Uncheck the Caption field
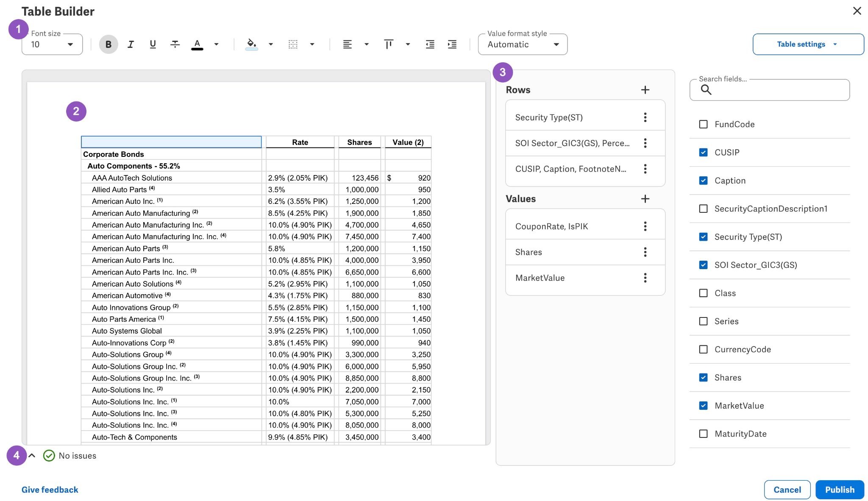Viewport: 868px width, 501px height. pos(703,181)
